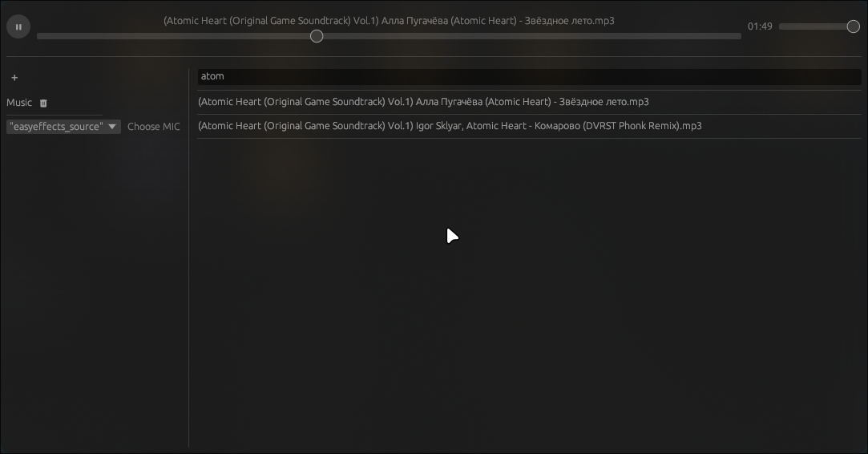The image size is (868, 454).
Task: Expand the easyeffects_source dropdown arrow
Action: coord(112,127)
